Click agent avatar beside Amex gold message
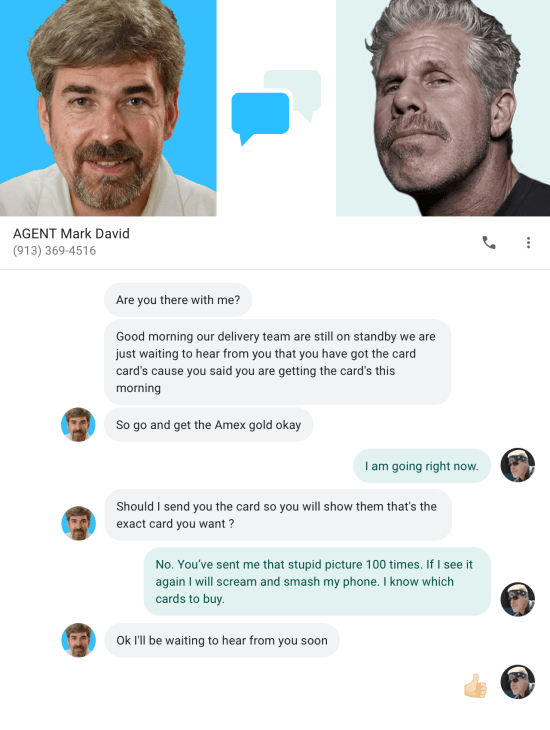The height and width of the screenshot is (730, 550). pos(78,425)
